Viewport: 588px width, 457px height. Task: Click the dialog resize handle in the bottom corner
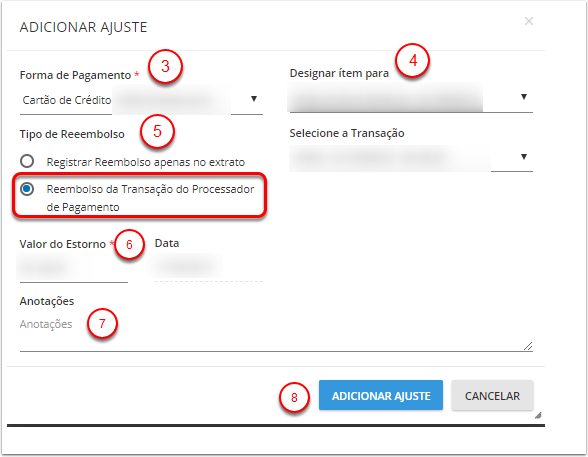pos(538,415)
